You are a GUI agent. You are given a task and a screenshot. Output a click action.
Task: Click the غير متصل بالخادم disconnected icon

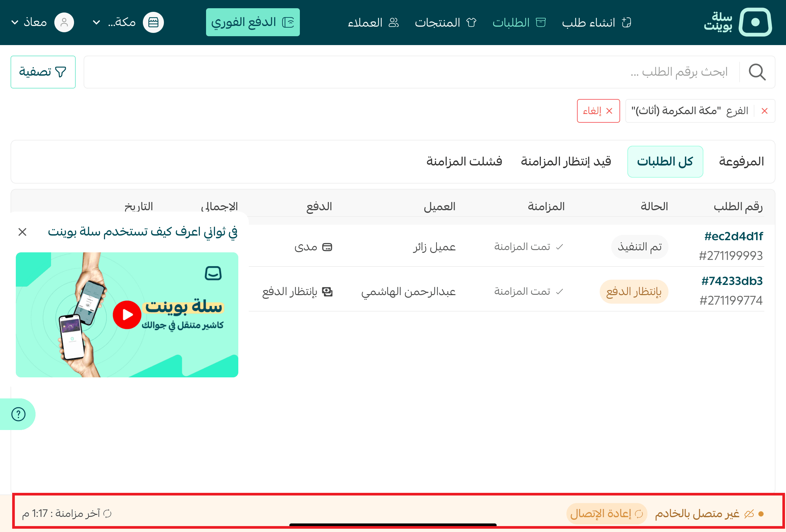tap(749, 514)
